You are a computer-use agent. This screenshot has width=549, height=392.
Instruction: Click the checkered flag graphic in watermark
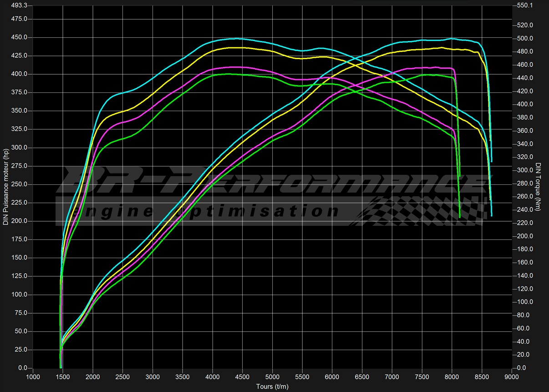point(419,211)
